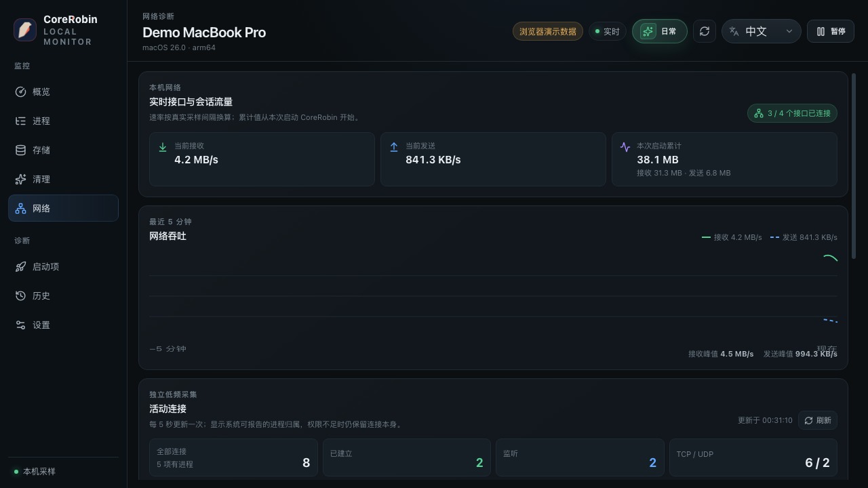Select the 概览 overview gauge icon
This screenshot has height=488, width=868.
point(20,91)
